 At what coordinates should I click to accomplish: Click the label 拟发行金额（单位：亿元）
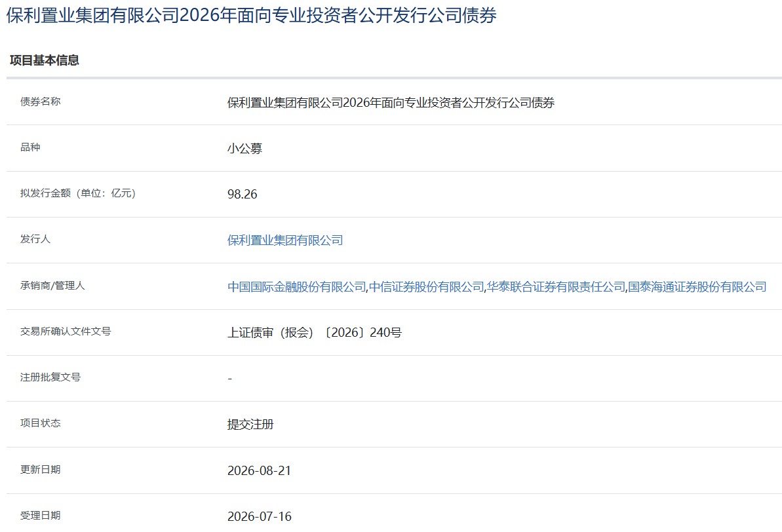tap(78, 193)
